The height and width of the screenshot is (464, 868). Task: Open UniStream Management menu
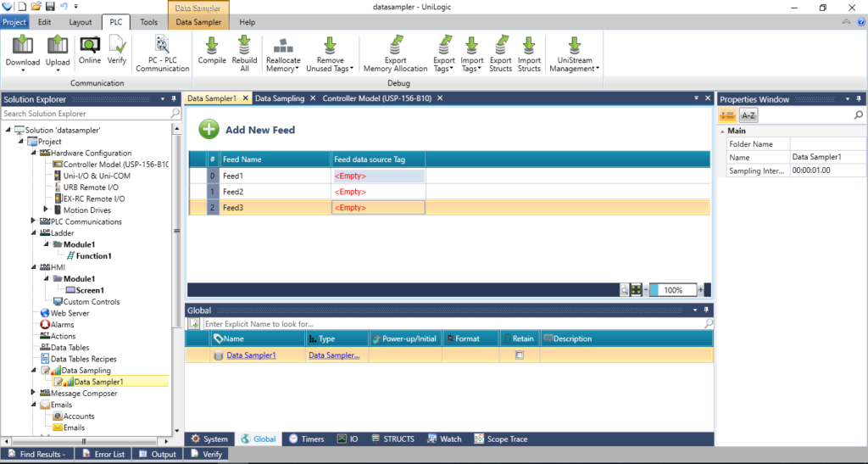(575, 53)
